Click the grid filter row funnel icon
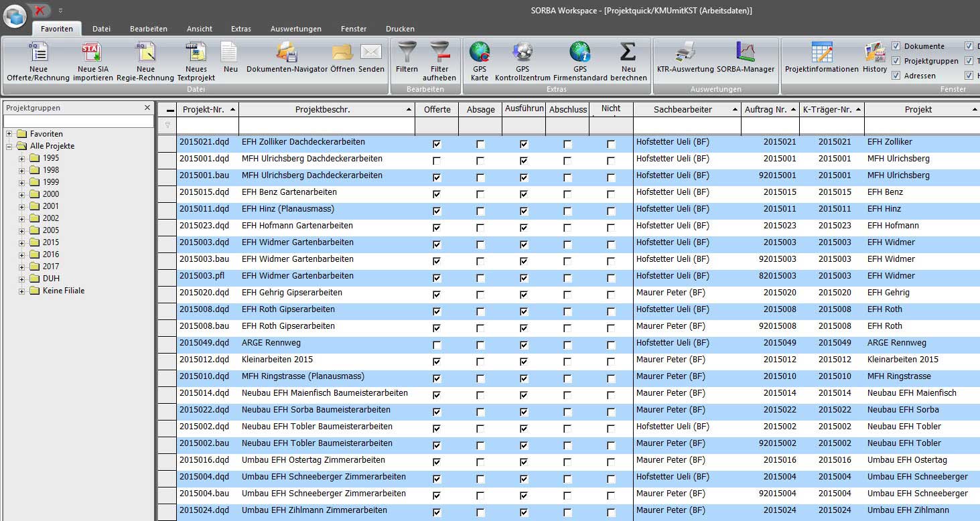Image resolution: width=980 pixels, height=521 pixels. [x=167, y=125]
